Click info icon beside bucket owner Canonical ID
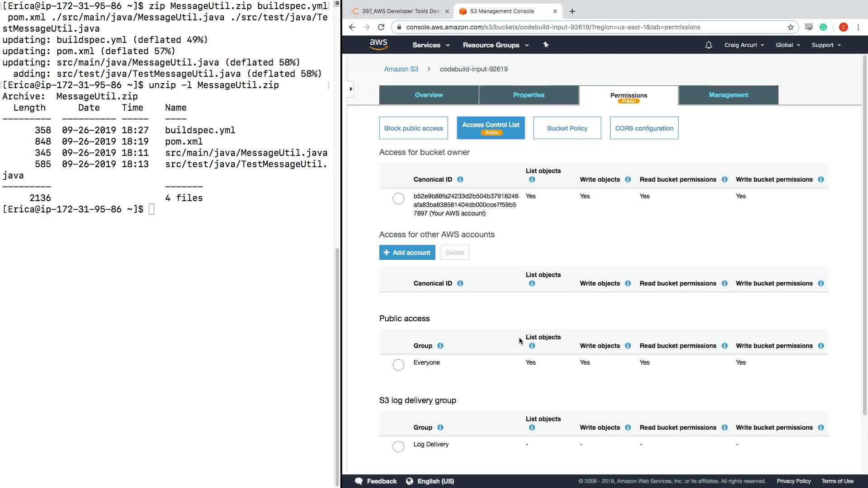Screen dimensions: 868x488 pyautogui.click(x=460, y=179)
